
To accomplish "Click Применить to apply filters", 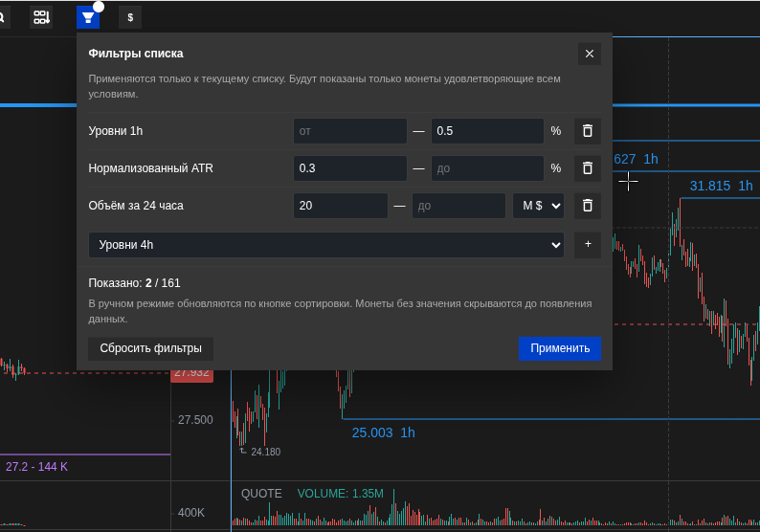I will coord(560,348).
